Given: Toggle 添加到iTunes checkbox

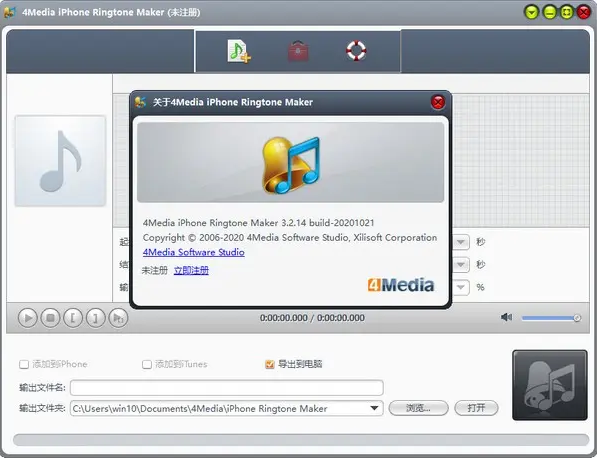Looking at the screenshot, I should [x=147, y=364].
